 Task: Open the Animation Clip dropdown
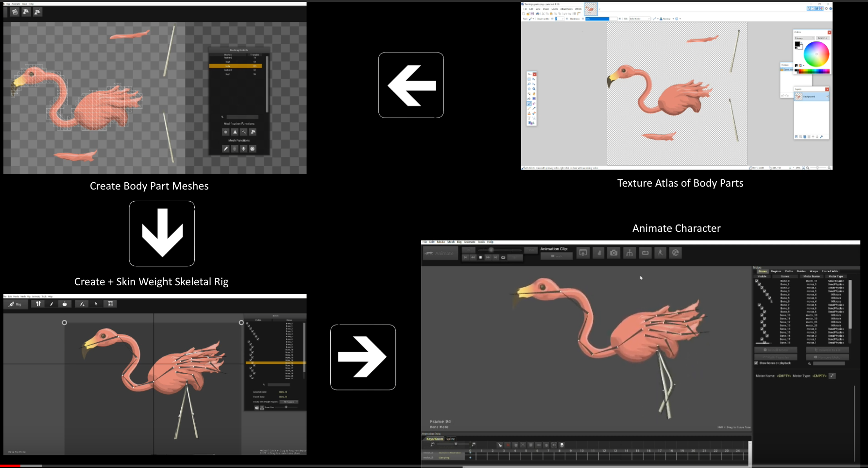(556, 256)
